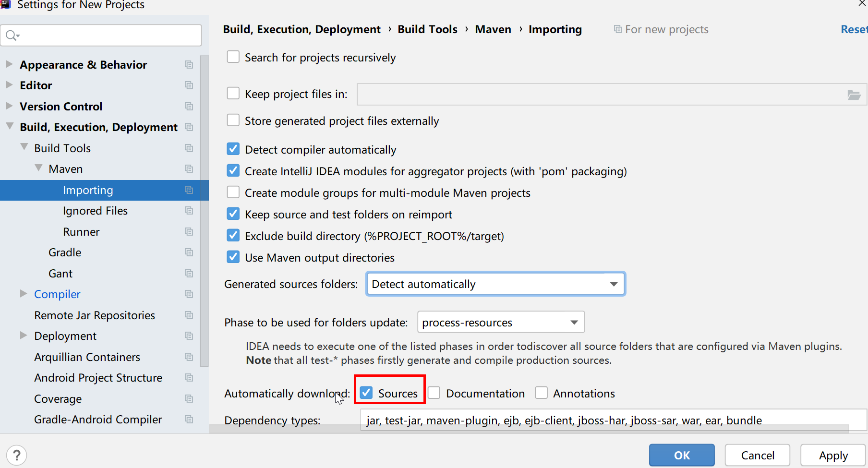Uncheck Keep source and test folders on reimport

tap(233, 214)
